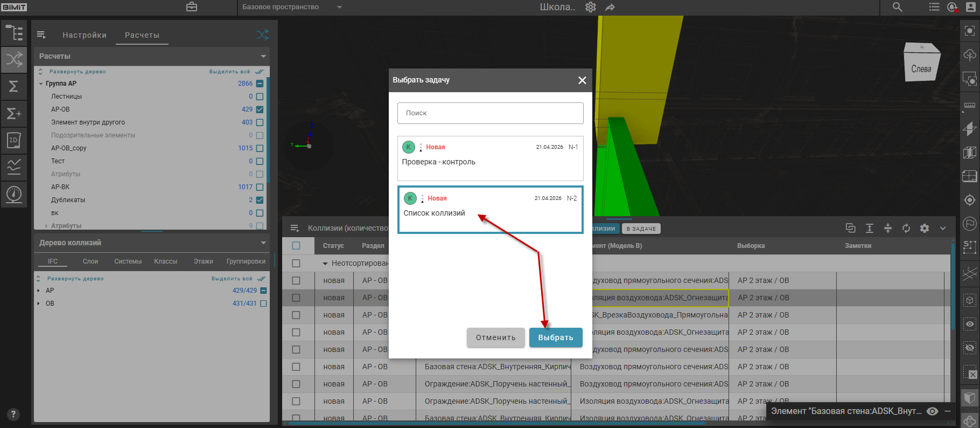The height and width of the screenshot is (428, 980).
Task: Click the share arrow icon in header
Action: click(610, 8)
